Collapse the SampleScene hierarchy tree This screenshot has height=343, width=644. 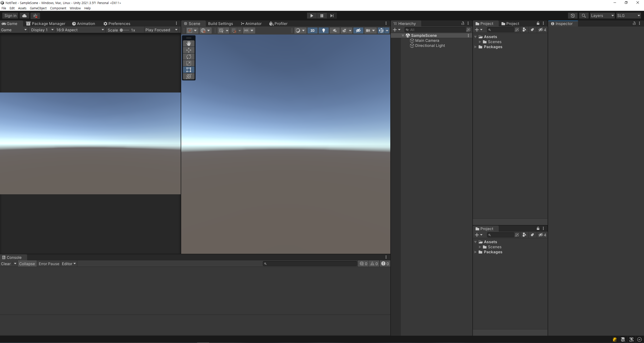click(403, 36)
